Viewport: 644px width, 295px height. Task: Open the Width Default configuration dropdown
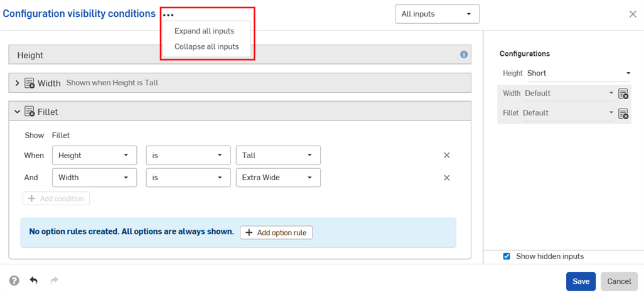click(x=569, y=94)
